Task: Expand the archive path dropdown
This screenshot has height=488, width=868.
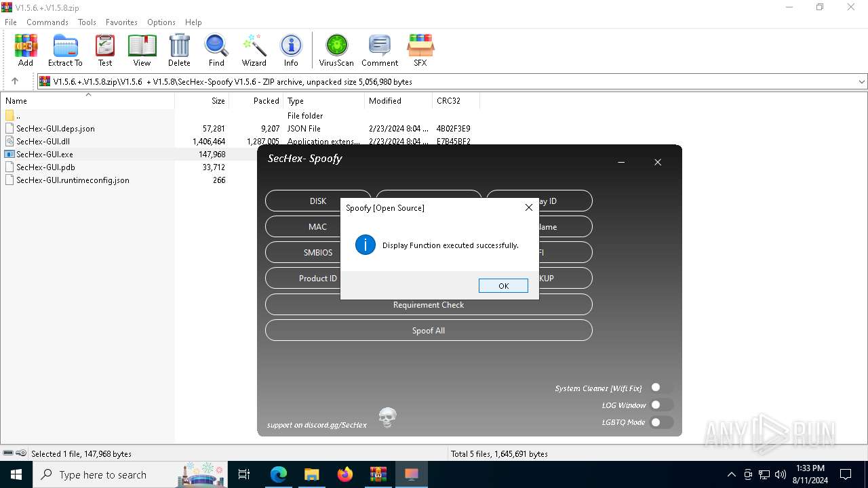Action: coord(861,81)
